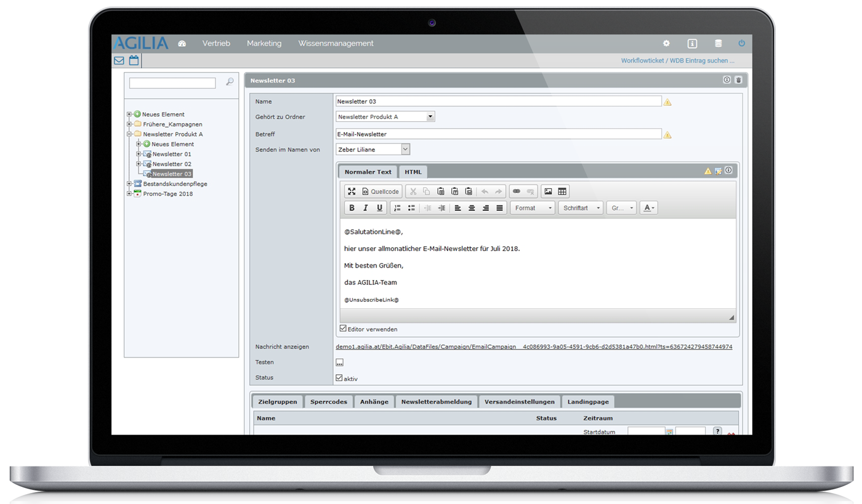Delete Newsletter 03 with trash icon
The height and width of the screenshot is (504, 862).
738,80
